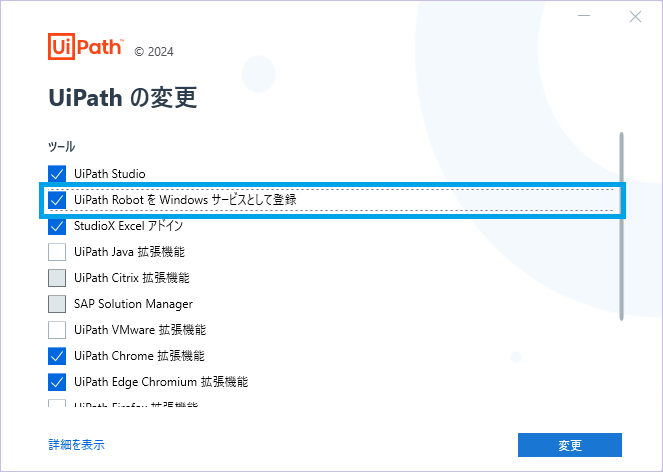Click the UiPath Chrome 拡張機能 label
Viewport: 663px width, 472px height.
click(x=139, y=356)
